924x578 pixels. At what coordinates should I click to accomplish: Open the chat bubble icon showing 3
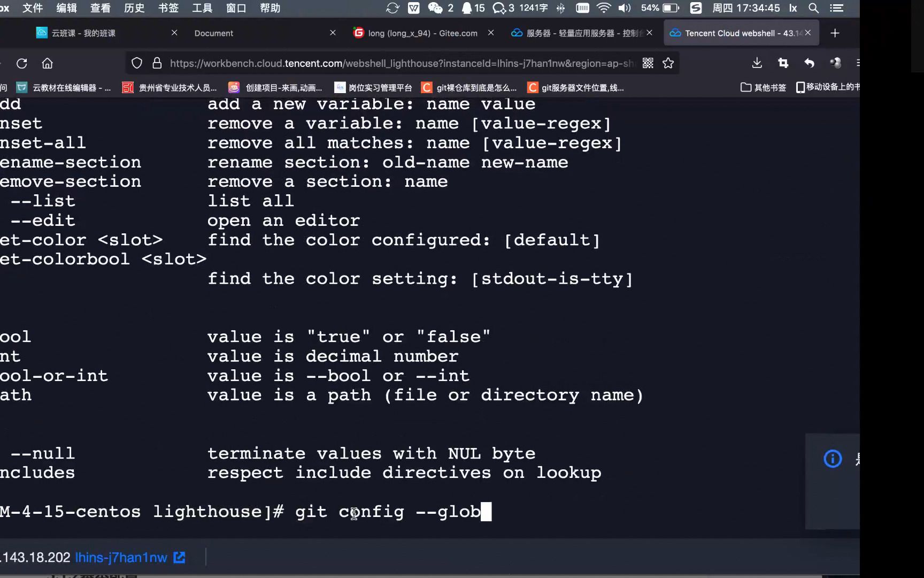click(503, 8)
